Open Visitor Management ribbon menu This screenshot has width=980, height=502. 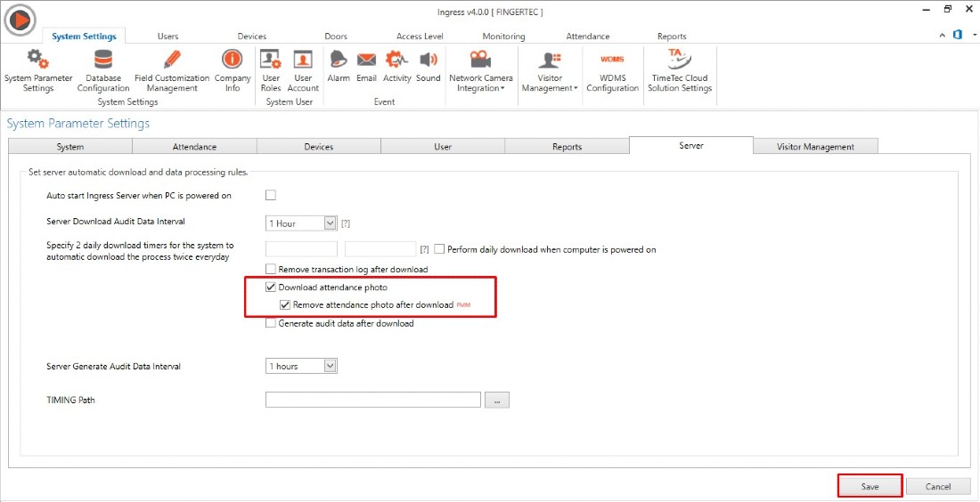coord(550,70)
